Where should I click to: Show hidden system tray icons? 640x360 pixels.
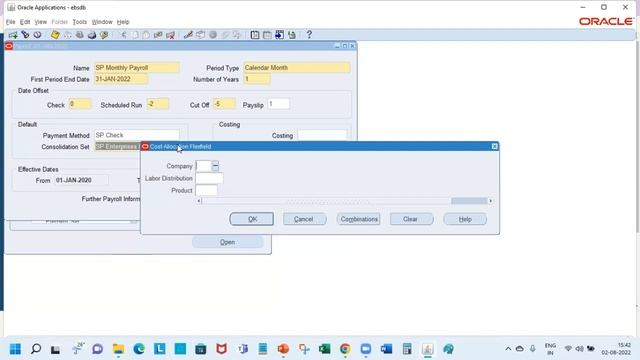(x=508, y=349)
